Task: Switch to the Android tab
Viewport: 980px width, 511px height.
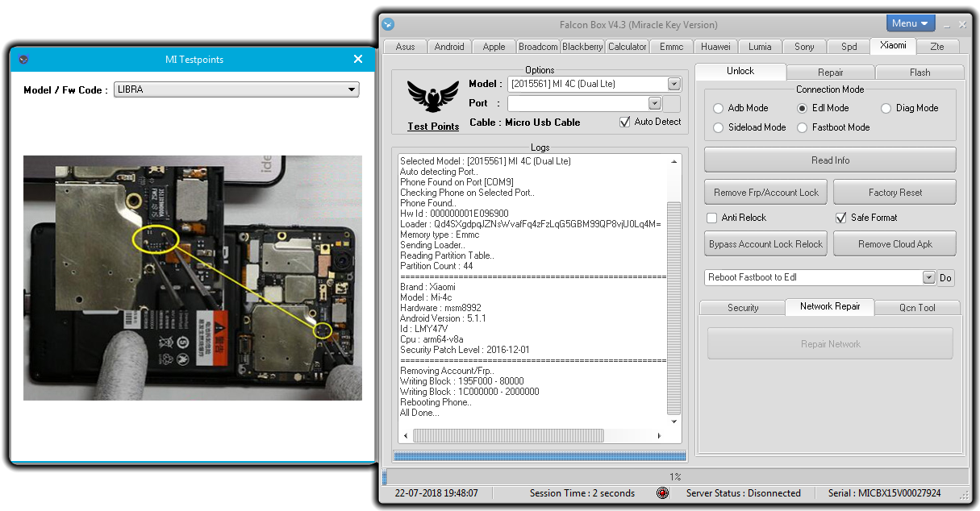Action: pos(449,47)
